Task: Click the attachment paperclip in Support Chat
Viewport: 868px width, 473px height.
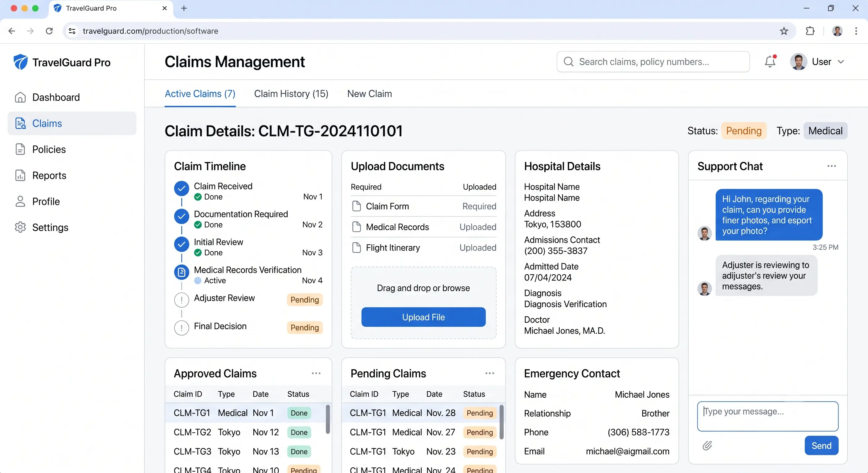Action: pyautogui.click(x=707, y=445)
